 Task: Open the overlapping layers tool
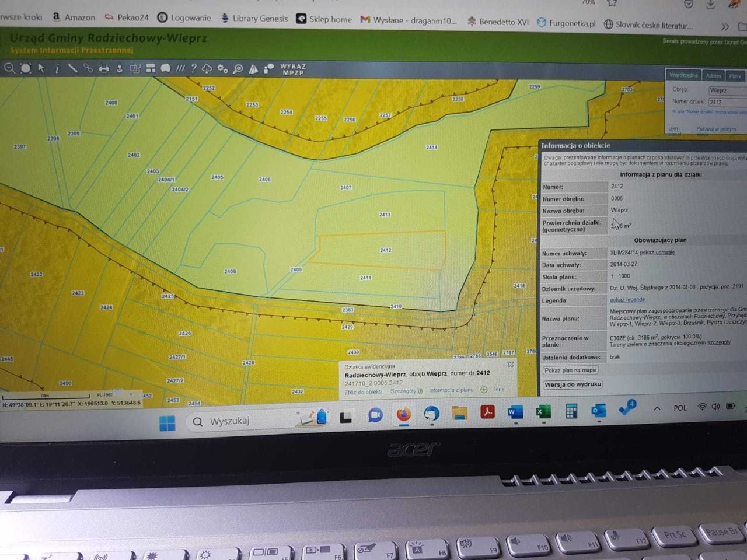pos(135,68)
